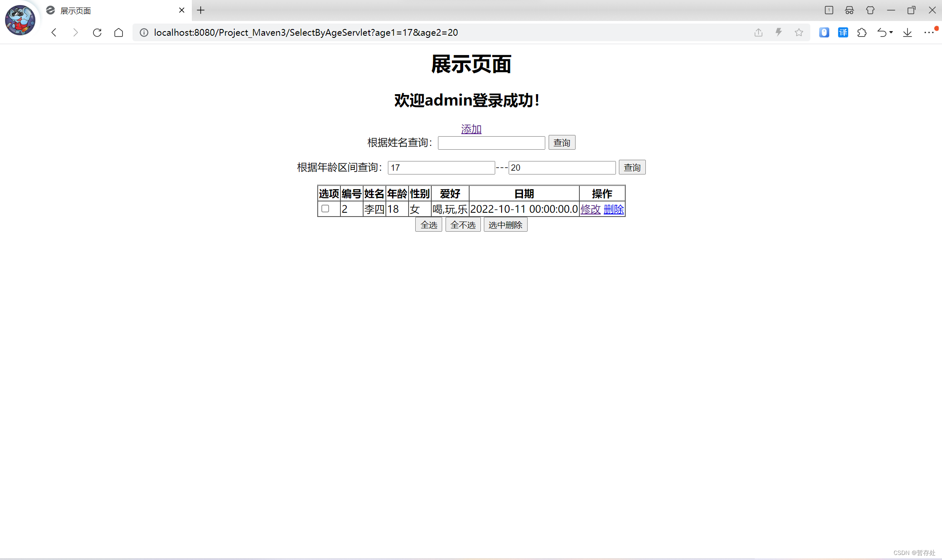Click the browser profile avatar
The image size is (942, 560).
coord(20,20)
